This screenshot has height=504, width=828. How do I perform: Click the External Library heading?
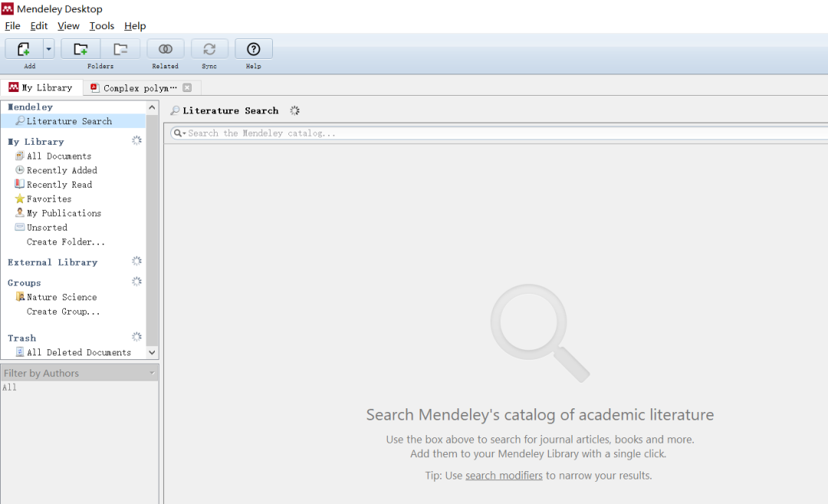52,262
